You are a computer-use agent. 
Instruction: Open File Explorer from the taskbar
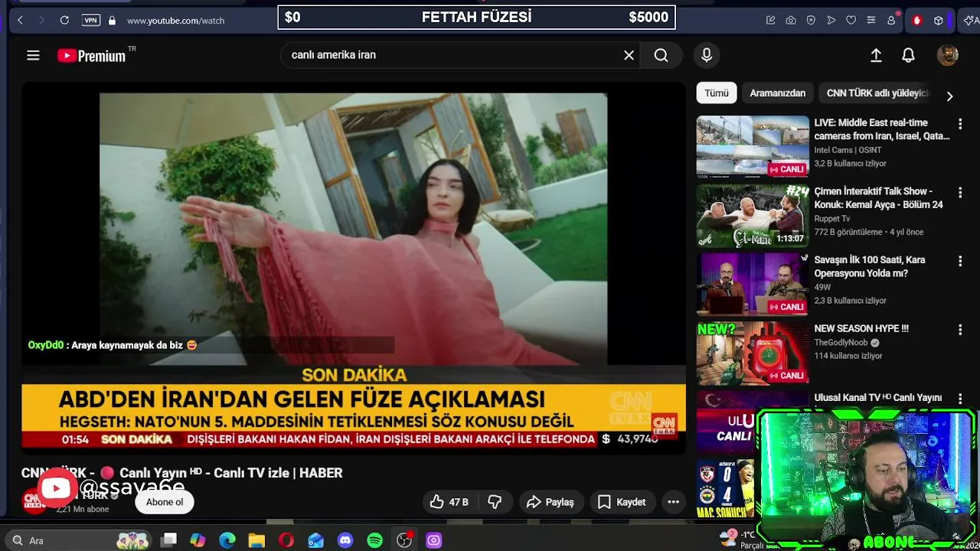256,540
